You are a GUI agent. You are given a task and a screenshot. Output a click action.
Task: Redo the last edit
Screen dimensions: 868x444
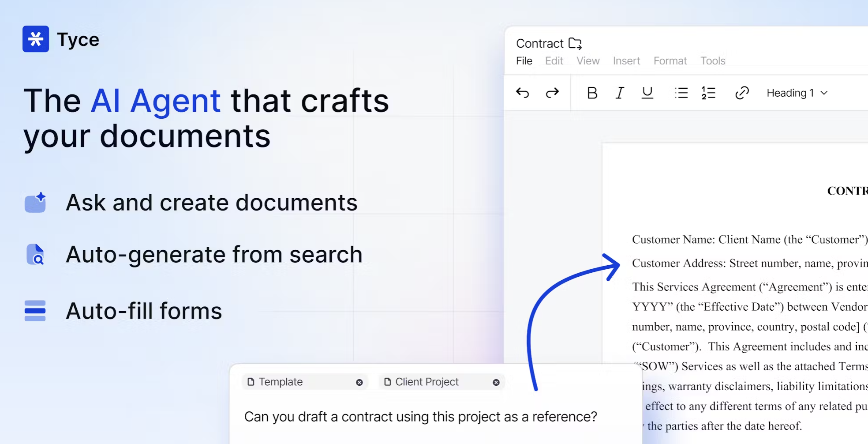click(552, 93)
